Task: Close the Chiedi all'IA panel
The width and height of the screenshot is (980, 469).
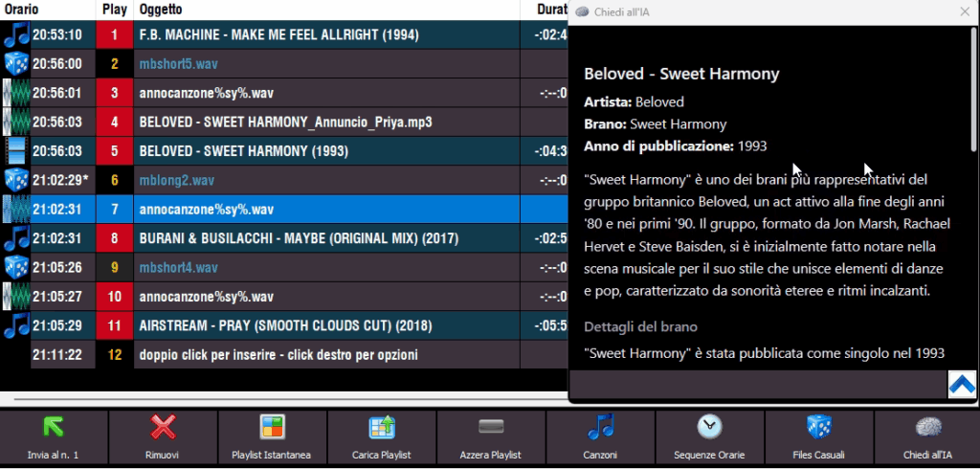Action: (x=965, y=11)
